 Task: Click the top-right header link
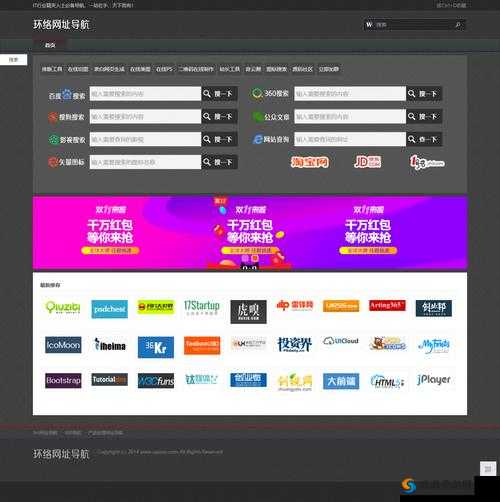451,5
